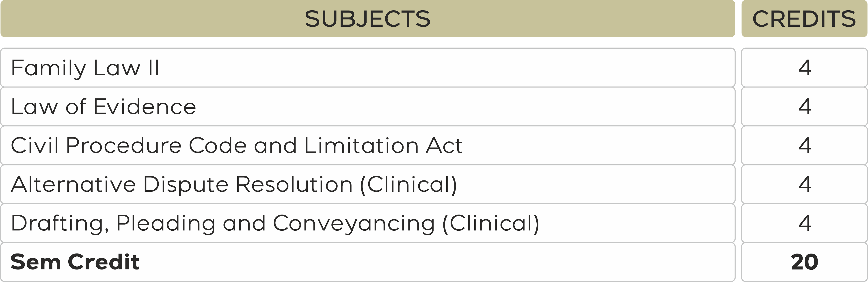This screenshot has width=868, height=282.
Task: Click credits cell for Alternative Dispute Resolution
Action: pyautogui.click(x=804, y=184)
